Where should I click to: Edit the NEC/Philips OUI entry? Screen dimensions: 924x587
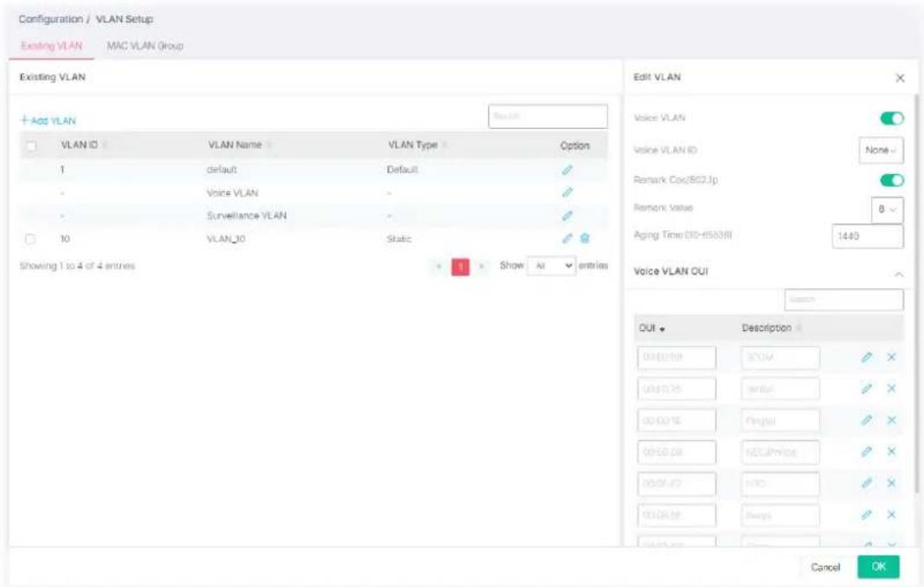pos(866,451)
